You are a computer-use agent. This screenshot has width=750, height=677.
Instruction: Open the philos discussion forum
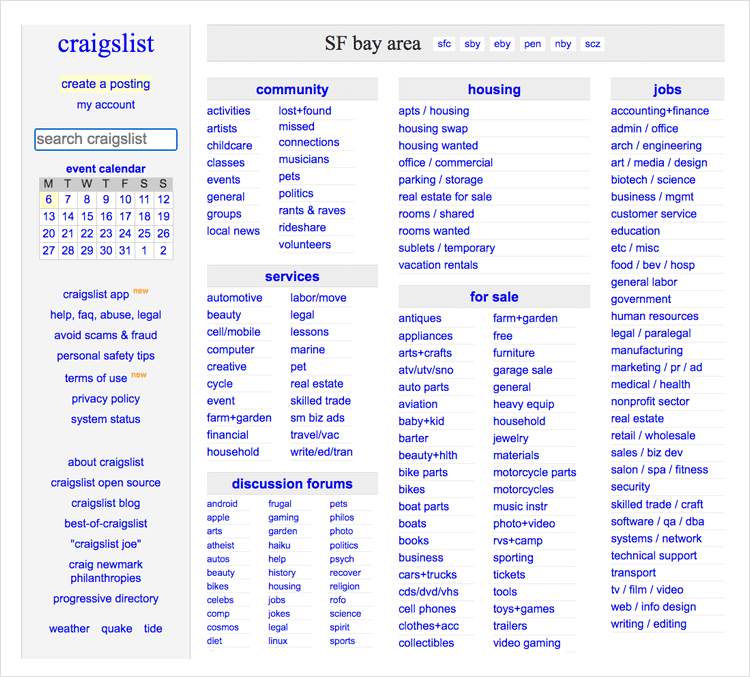pyautogui.click(x=342, y=518)
